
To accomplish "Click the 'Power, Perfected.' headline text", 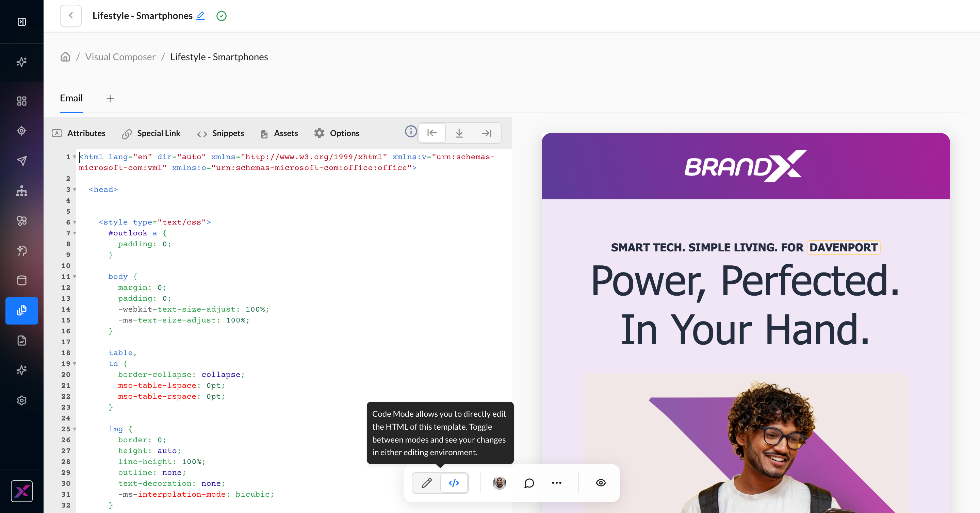I will (x=745, y=281).
